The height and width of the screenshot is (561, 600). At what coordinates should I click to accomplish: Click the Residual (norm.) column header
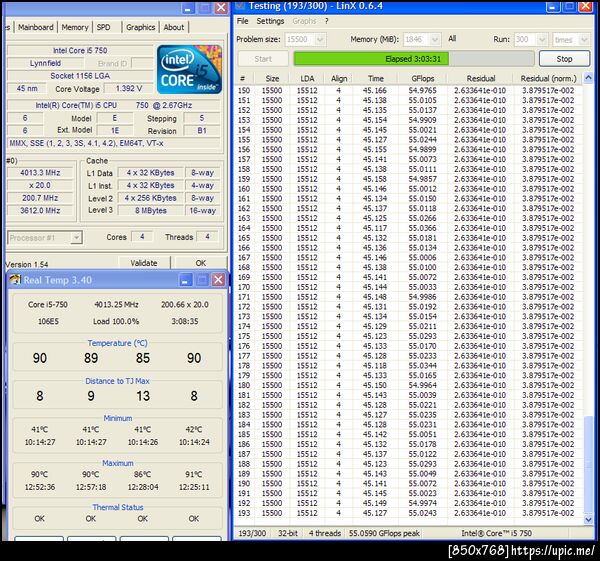548,78
